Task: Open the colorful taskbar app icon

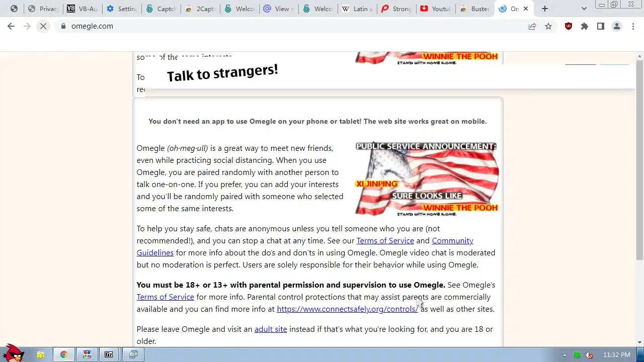Action: coord(87,354)
